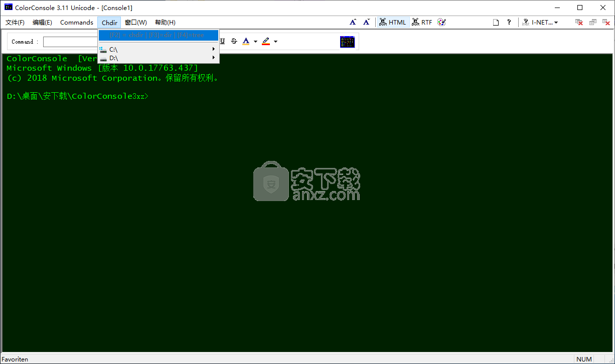Open the 文件(F) menu

(x=15, y=22)
